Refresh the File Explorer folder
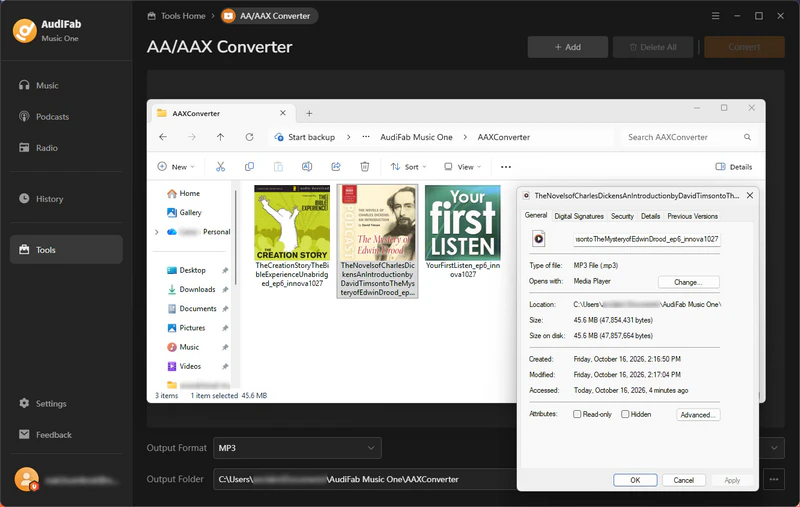Image resolution: width=800 pixels, height=507 pixels. coord(249,137)
